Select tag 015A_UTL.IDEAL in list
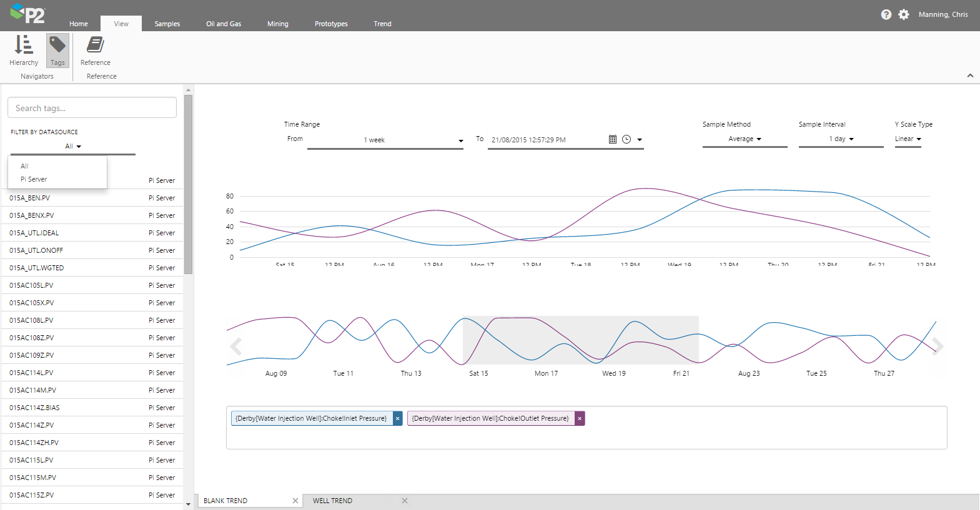 point(34,233)
